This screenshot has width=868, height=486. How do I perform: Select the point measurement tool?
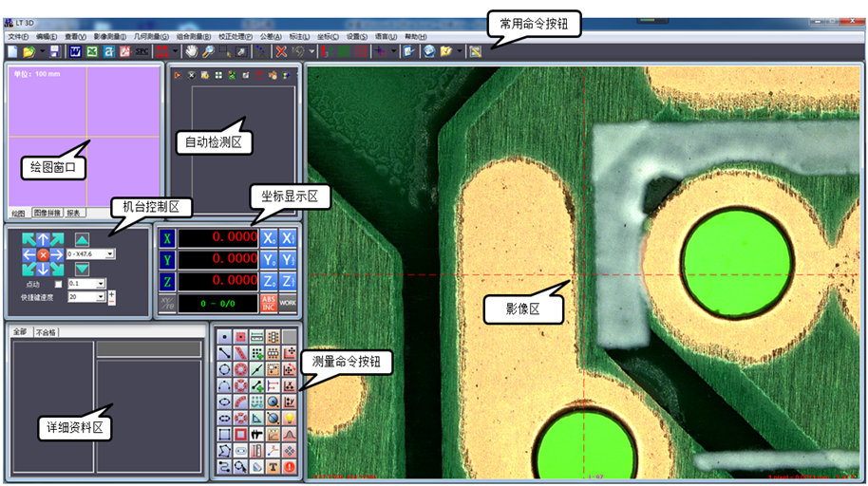pos(223,337)
